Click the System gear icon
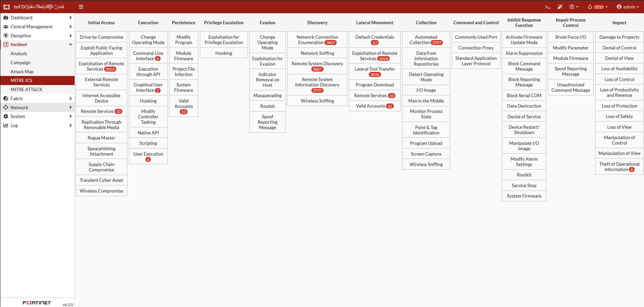The height and width of the screenshot is (307, 644). click(6, 116)
